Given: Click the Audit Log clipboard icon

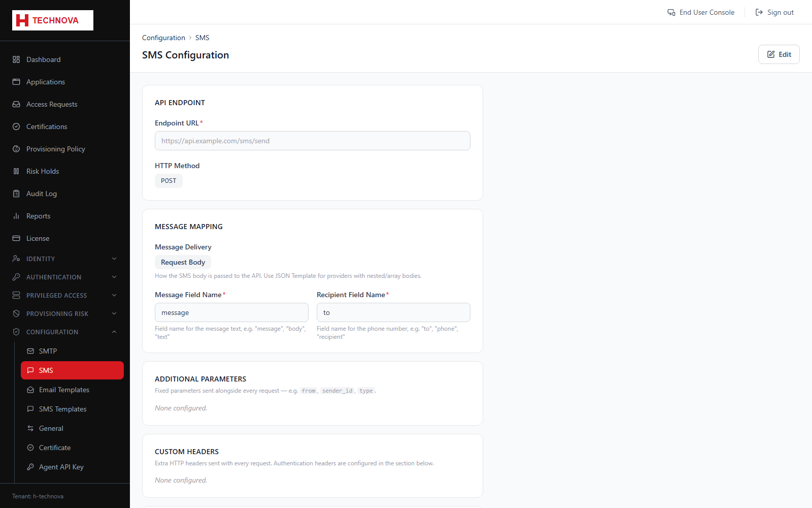Looking at the screenshot, I should point(16,194).
